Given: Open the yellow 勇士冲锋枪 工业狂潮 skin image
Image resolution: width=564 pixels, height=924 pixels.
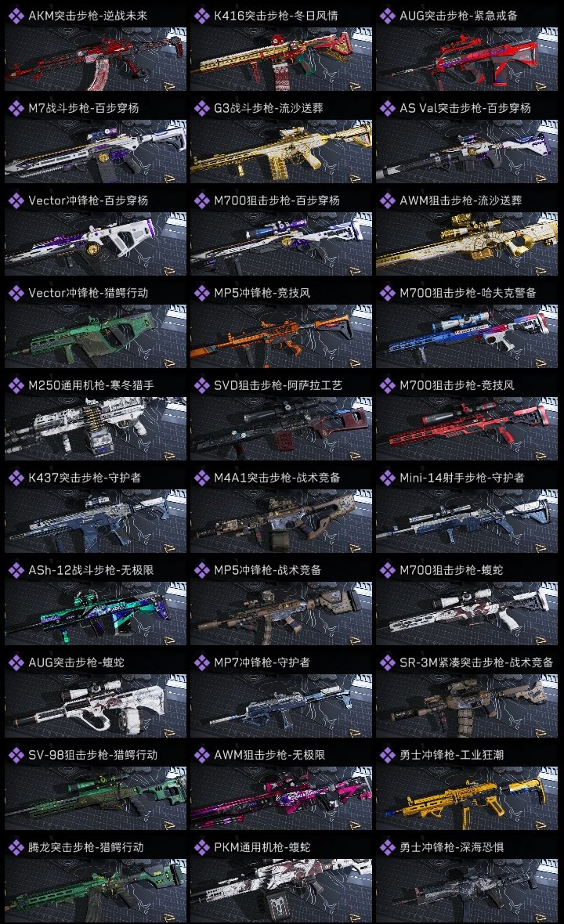Looking at the screenshot, I should tap(467, 798).
